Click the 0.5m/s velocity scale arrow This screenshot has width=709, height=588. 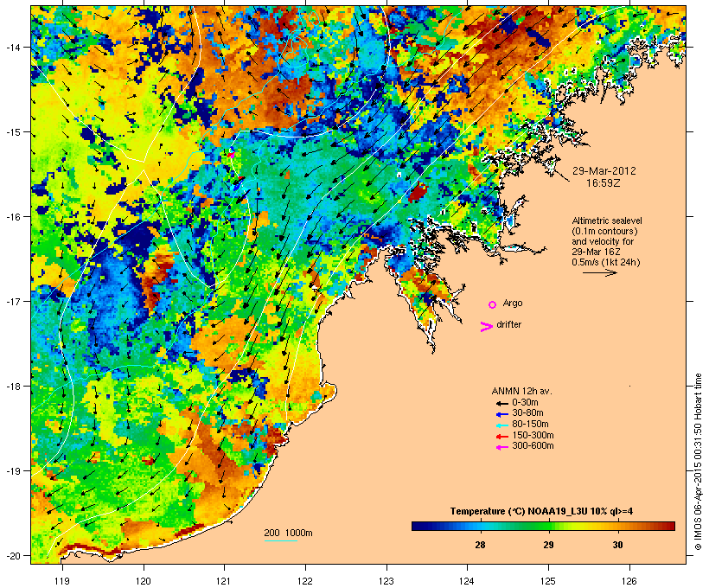click(600, 272)
